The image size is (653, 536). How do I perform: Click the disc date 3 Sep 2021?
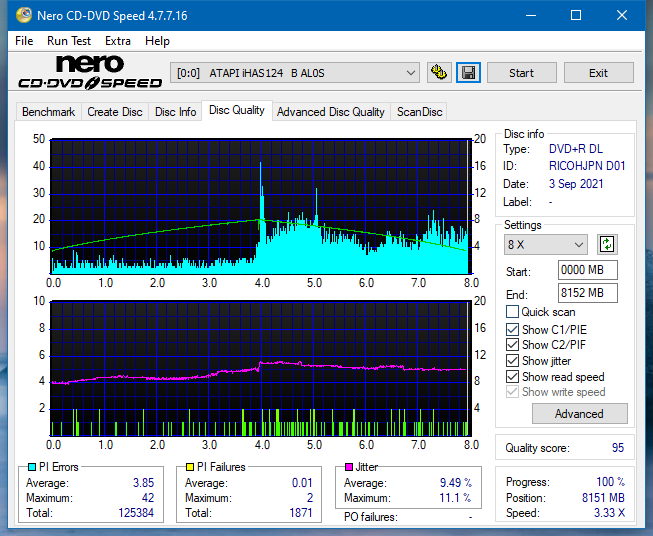576,184
